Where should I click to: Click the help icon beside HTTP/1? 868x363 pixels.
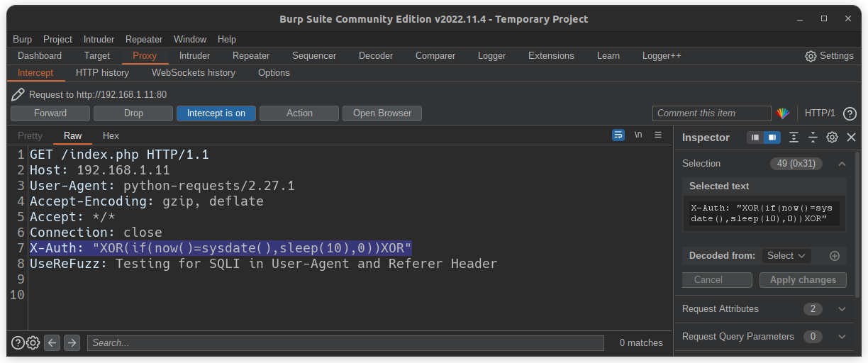pyautogui.click(x=850, y=113)
